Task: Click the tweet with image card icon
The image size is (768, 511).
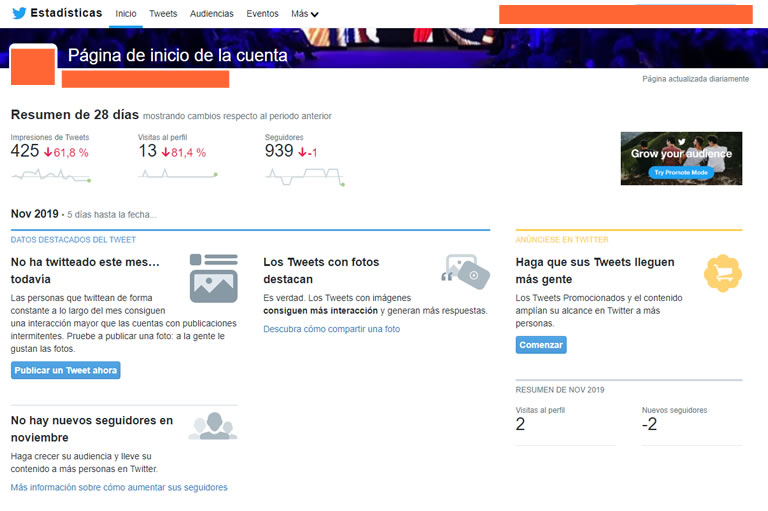Action: click(214, 278)
